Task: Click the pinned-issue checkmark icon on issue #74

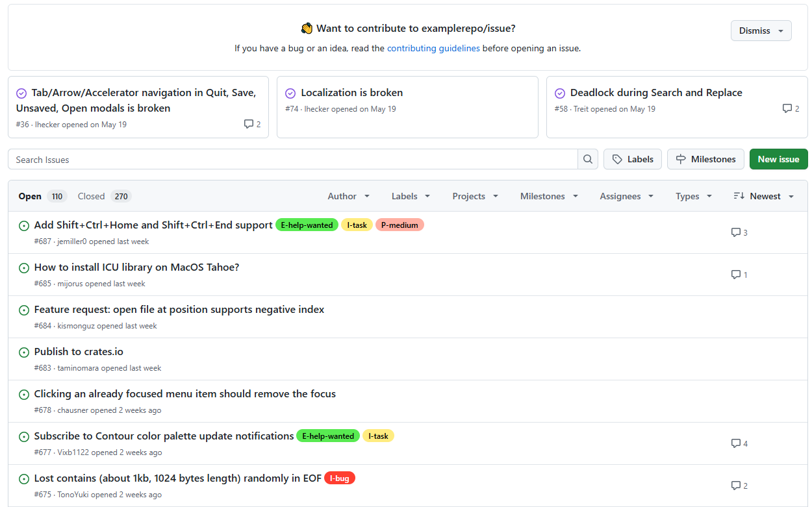Action: point(290,93)
